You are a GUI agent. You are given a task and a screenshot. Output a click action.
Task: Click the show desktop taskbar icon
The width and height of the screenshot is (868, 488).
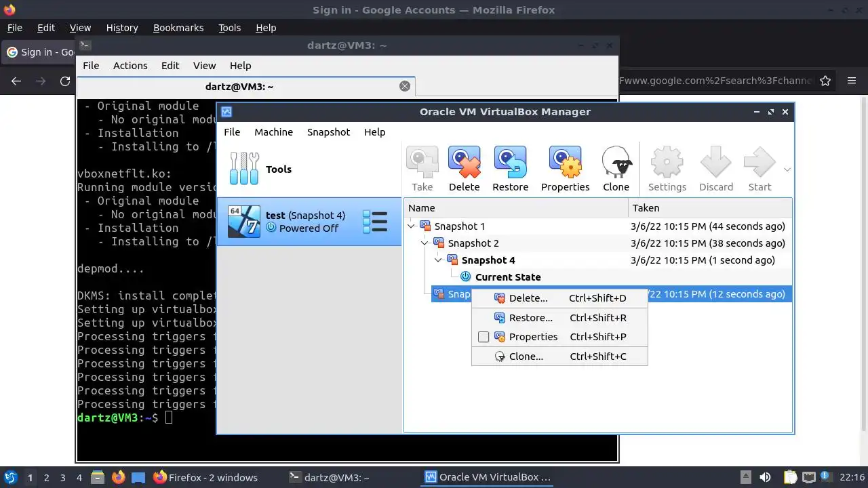pyautogui.click(x=138, y=477)
